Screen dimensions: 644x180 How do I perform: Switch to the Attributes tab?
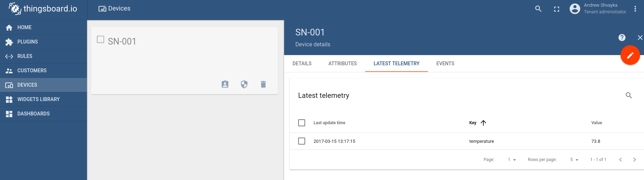click(x=342, y=64)
